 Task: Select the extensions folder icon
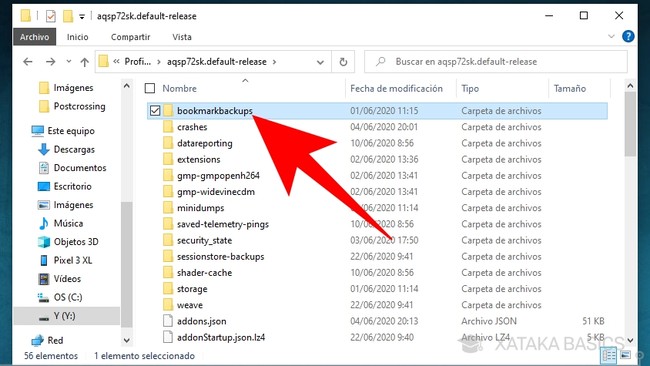pos(168,159)
